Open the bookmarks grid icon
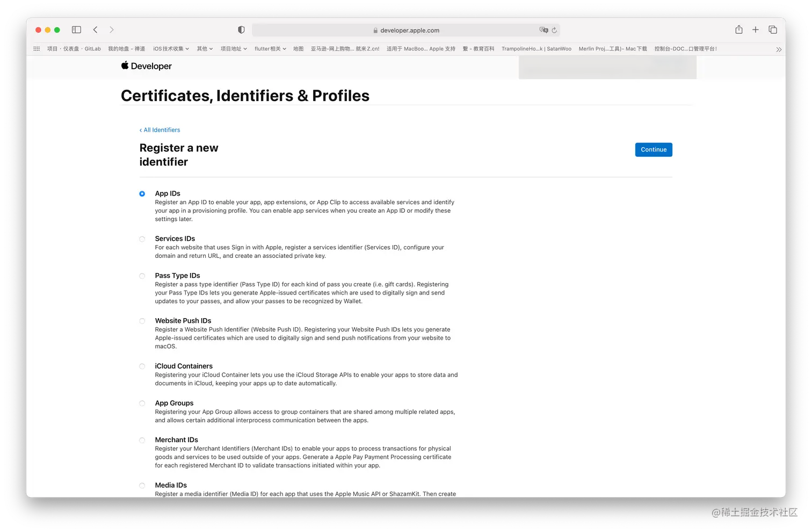Screen dimensions: 812x532 [37, 49]
